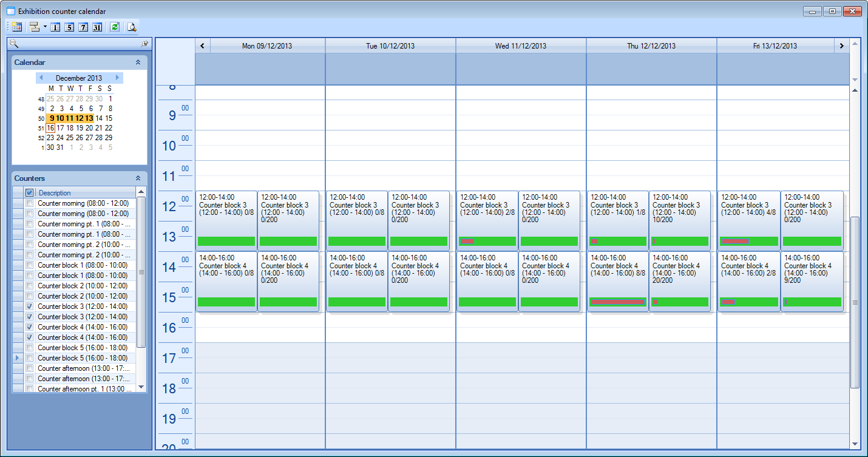Open print preview magnifier icon

coord(132,27)
